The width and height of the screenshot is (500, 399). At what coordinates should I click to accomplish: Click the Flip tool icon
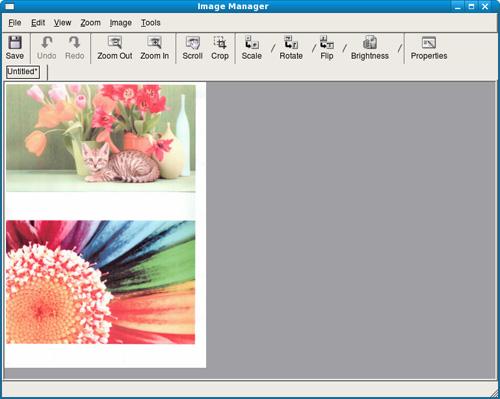tap(327, 43)
